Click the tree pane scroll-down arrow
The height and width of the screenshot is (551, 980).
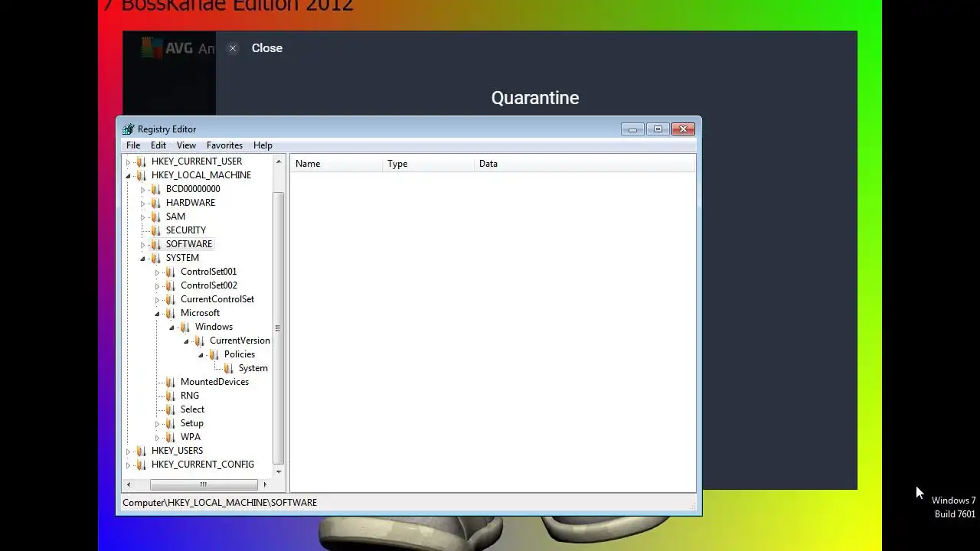coord(279,471)
